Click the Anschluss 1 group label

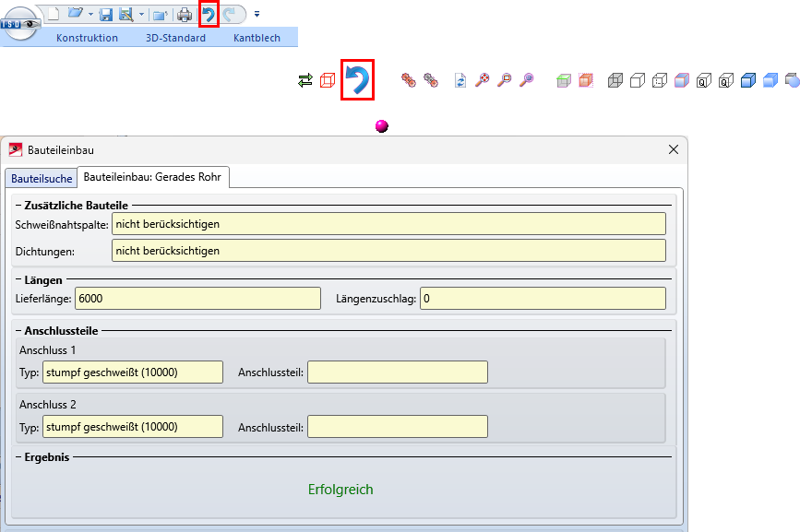pos(47,350)
